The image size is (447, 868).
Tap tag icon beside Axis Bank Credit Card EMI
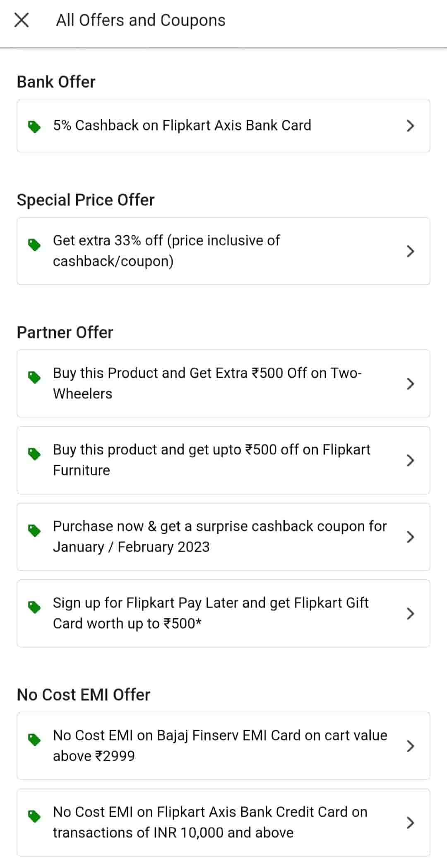point(34,816)
